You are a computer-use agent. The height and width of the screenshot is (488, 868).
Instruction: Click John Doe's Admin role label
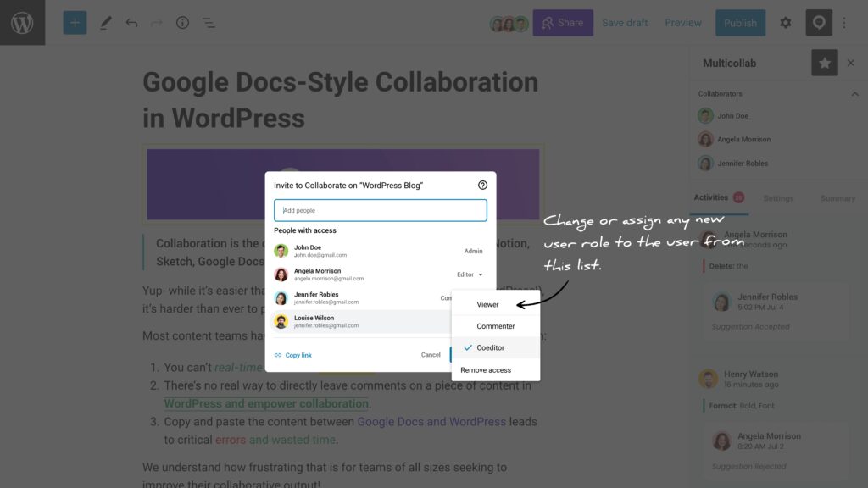click(x=473, y=251)
